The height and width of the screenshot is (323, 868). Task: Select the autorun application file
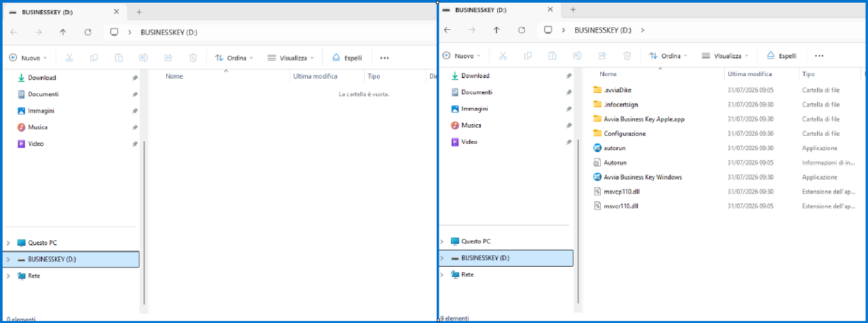pos(614,148)
